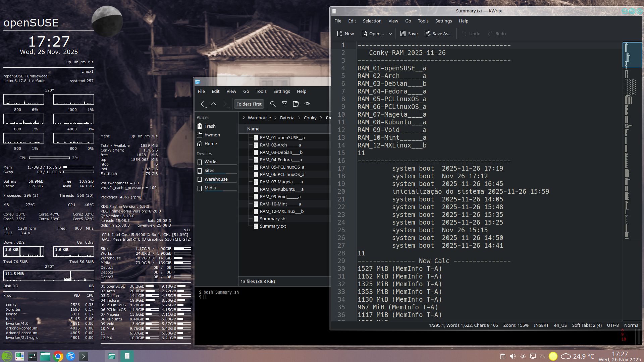The height and width of the screenshot is (362, 644).
Task: Click the search magnifier icon in file manager
Action: 273,104
